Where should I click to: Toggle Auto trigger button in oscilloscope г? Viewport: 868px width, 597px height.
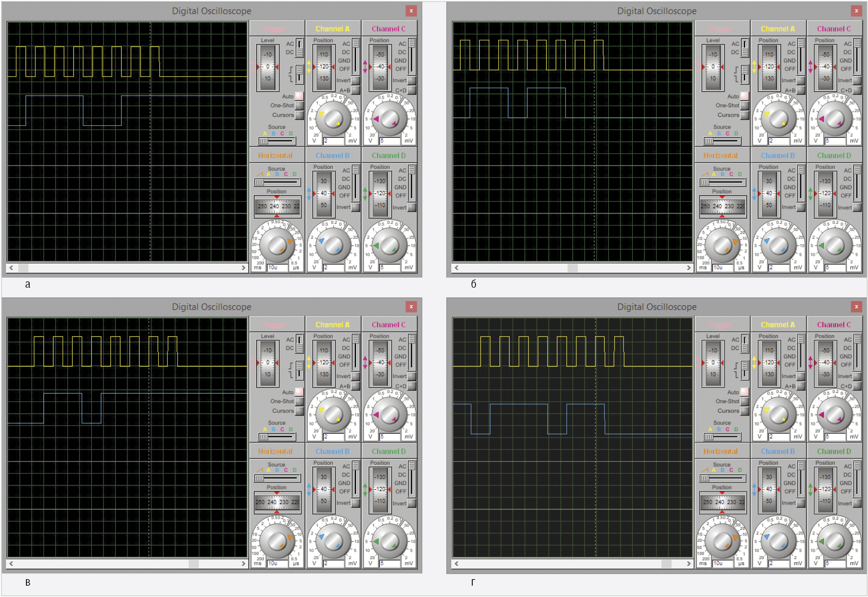(744, 392)
